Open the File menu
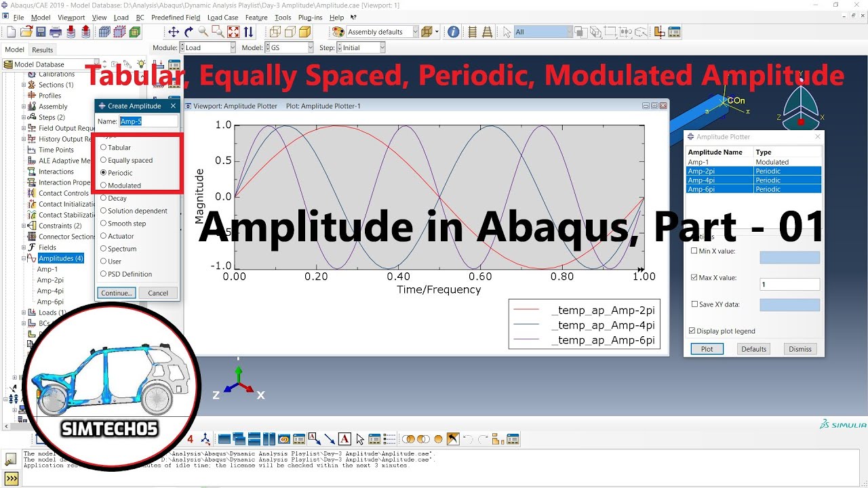Image resolution: width=868 pixels, height=488 pixels. click(18, 17)
